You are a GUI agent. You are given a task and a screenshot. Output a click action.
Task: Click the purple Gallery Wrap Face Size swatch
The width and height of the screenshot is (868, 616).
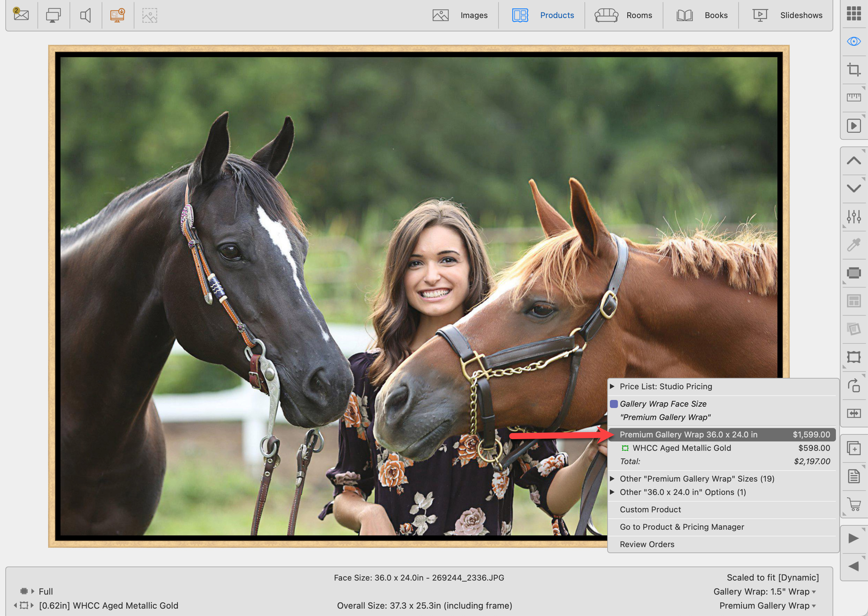pos(614,404)
